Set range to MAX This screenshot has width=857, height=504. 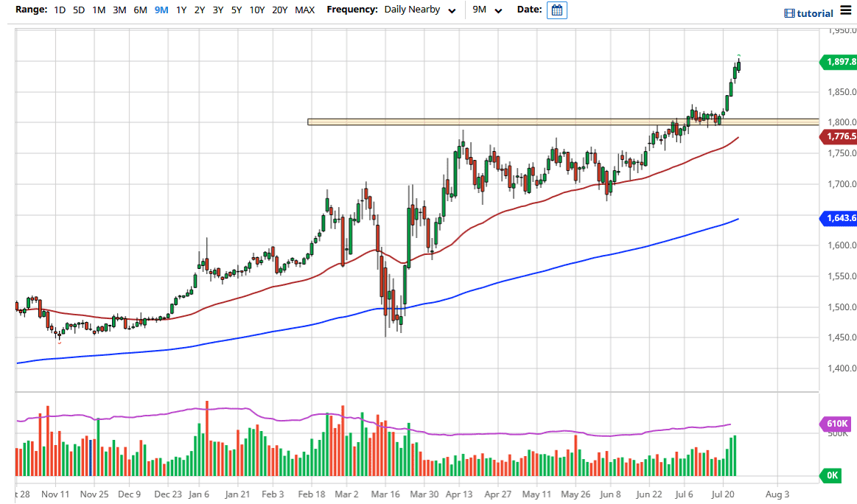pos(304,10)
